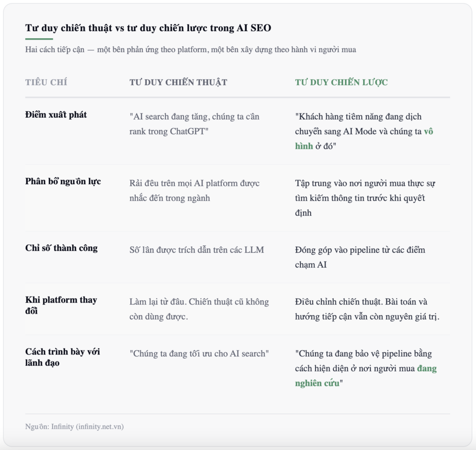The width and height of the screenshot is (476, 450).
Task: Click the cell 'Rải đều trên mọi AI platform'
Action: coord(194,190)
